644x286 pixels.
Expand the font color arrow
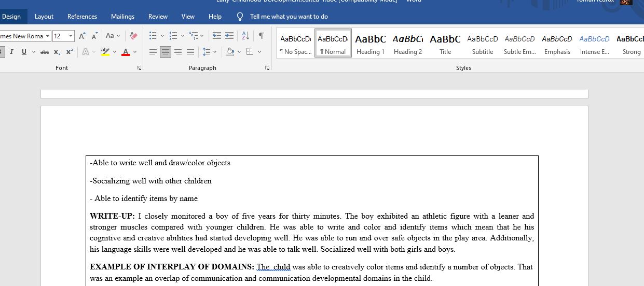[x=135, y=52]
